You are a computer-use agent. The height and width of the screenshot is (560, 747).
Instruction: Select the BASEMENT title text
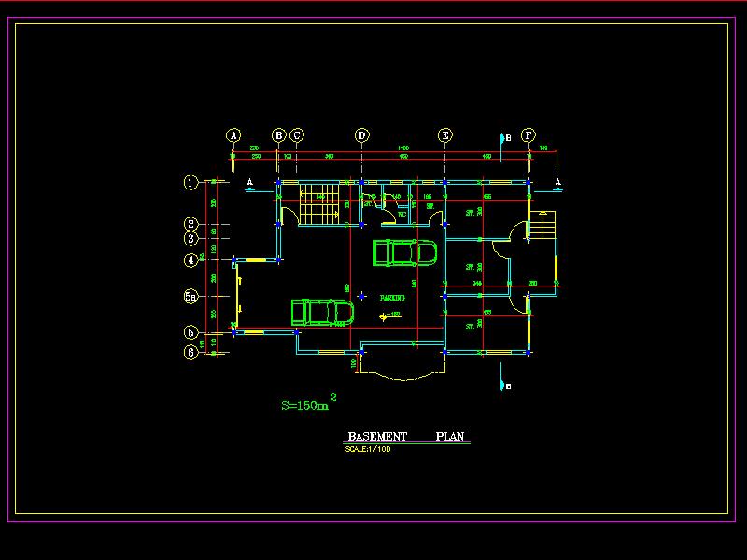tap(377, 437)
